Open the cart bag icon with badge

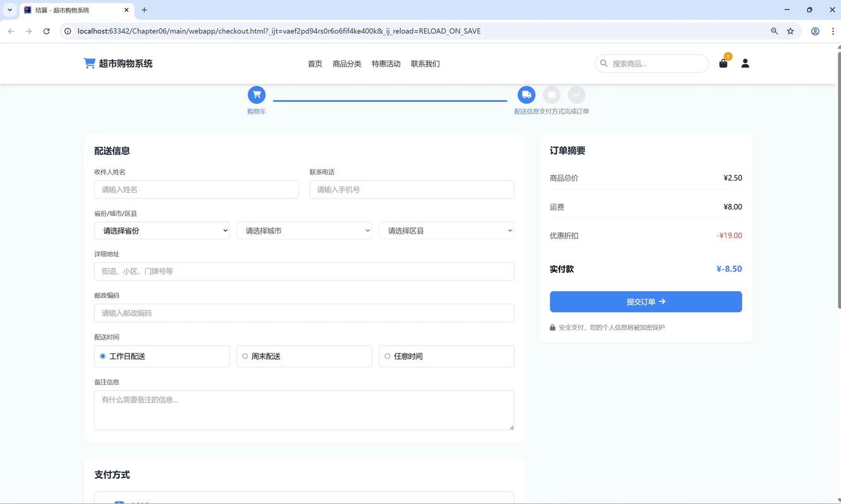(x=722, y=64)
